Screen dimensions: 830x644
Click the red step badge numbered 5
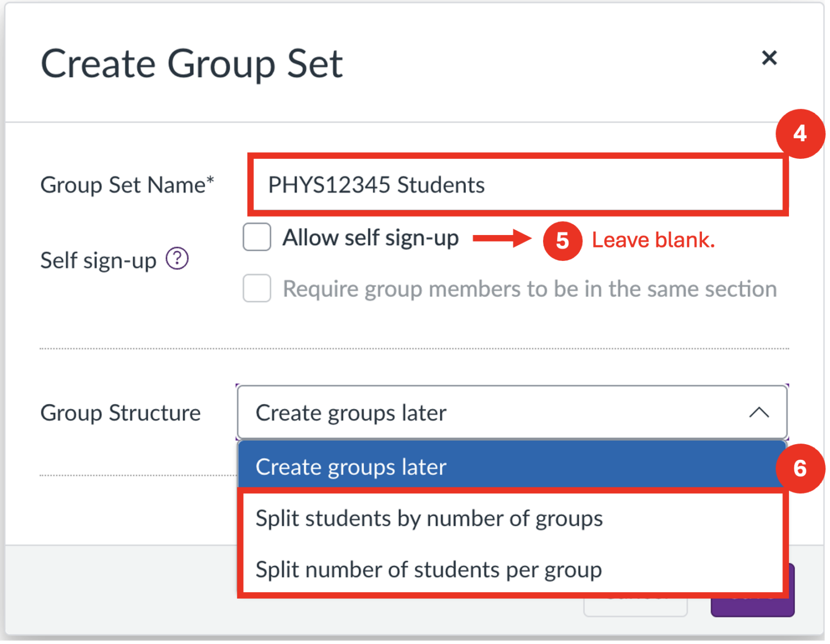[x=562, y=242]
